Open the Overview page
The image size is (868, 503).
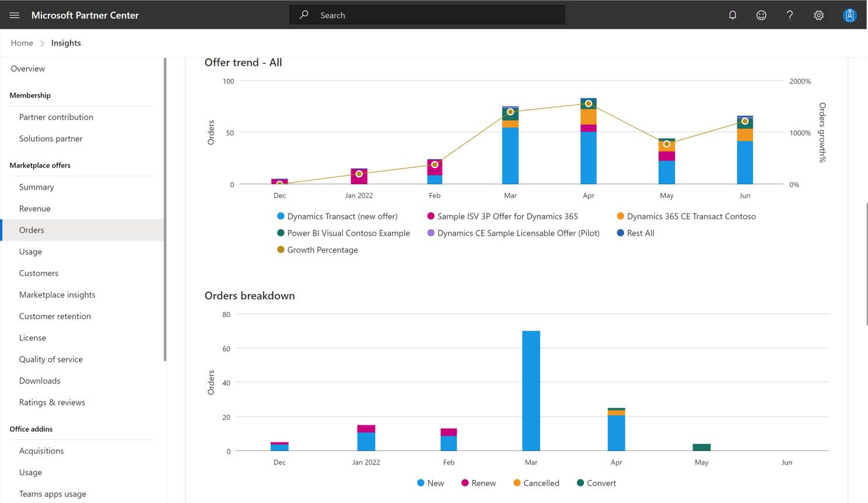point(27,69)
